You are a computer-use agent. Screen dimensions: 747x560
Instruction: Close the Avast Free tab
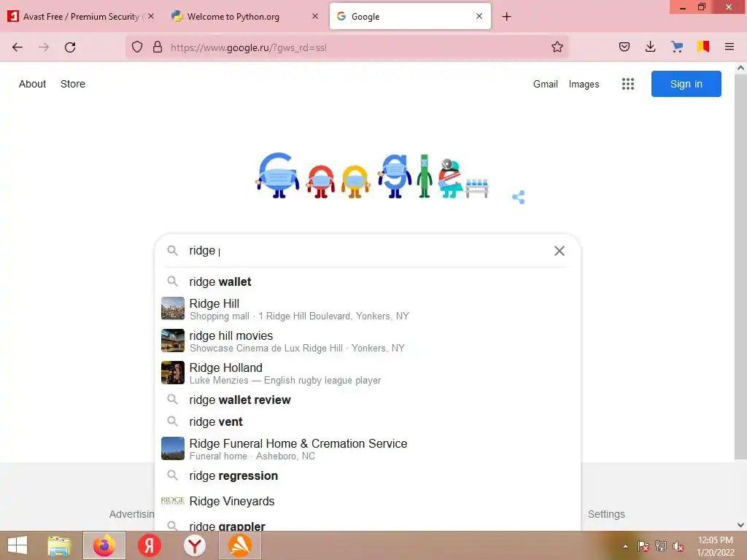pos(151,16)
